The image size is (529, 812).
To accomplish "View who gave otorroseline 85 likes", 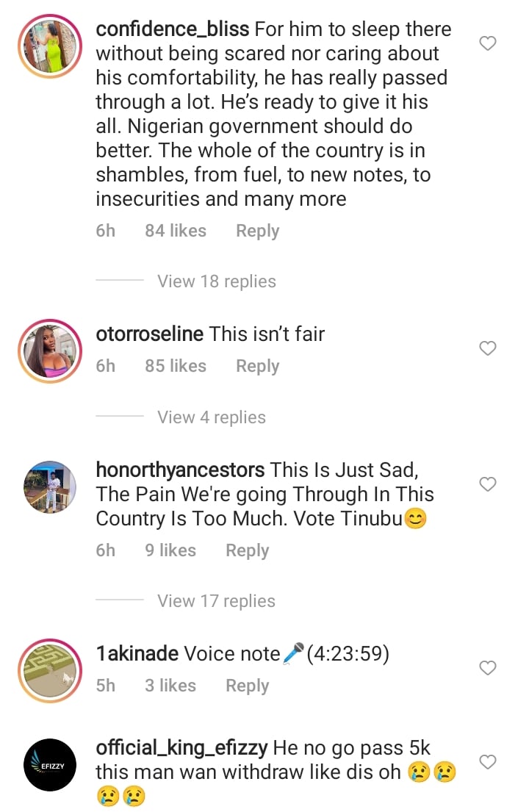I will tap(176, 366).
